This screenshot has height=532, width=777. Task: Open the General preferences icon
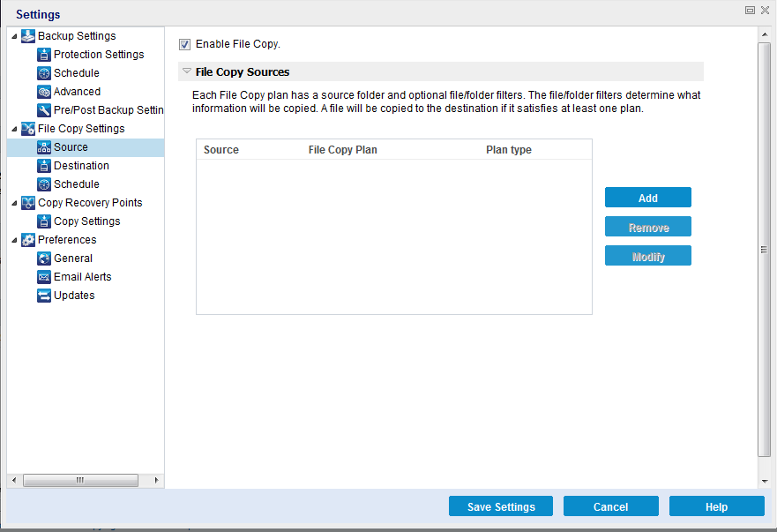click(43, 258)
